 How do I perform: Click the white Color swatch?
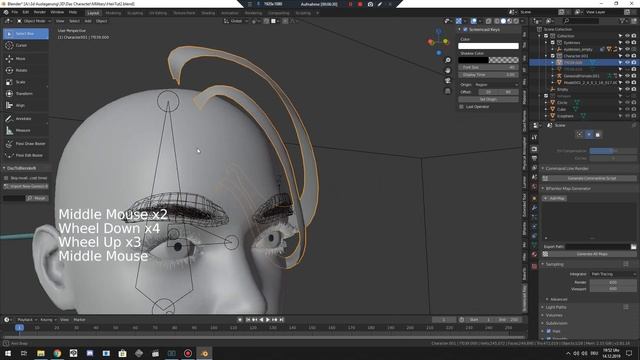tap(488, 46)
